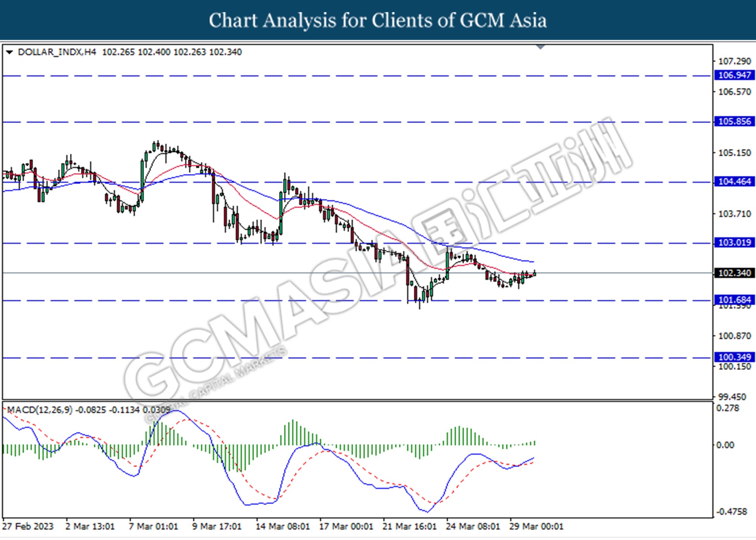Click the 29 Mar 00:01 time label
Viewport: 756px width, 540px height.
tap(536, 526)
